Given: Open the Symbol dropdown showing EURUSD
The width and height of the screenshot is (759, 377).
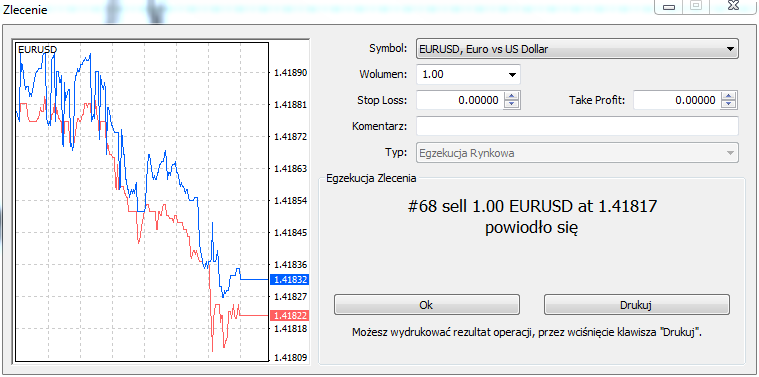Looking at the screenshot, I should (x=577, y=49).
